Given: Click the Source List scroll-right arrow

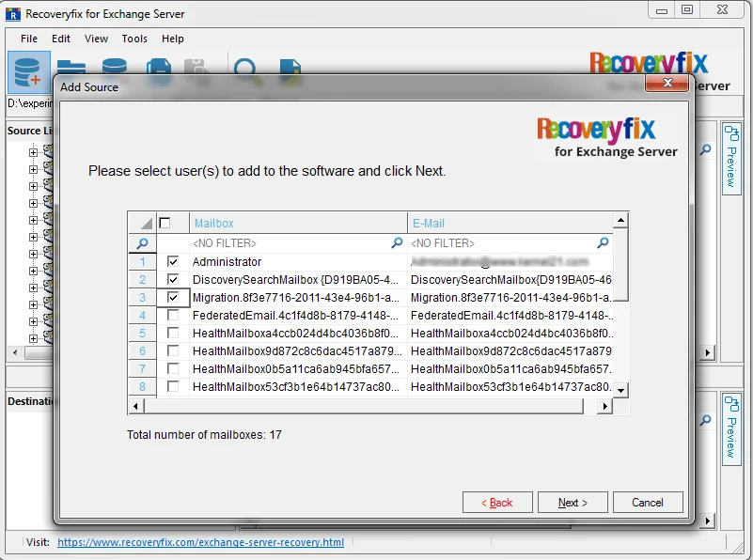Looking at the screenshot, I should [x=707, y=352].
